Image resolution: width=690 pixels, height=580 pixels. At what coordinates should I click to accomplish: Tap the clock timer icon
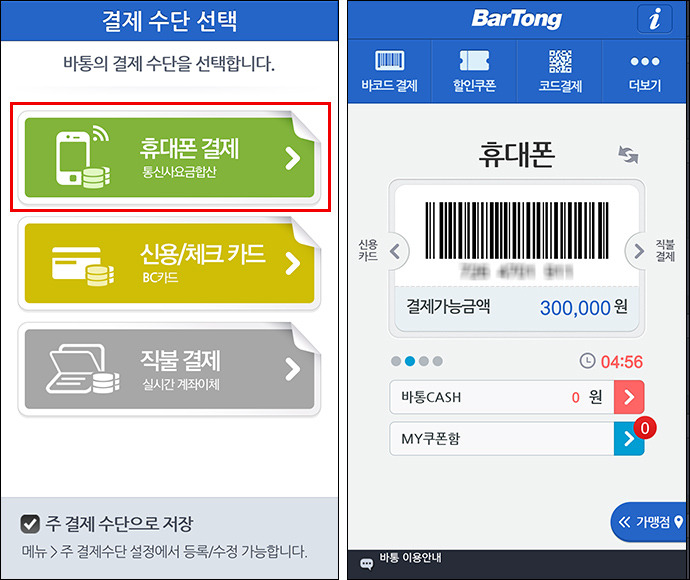click(587, 361)
